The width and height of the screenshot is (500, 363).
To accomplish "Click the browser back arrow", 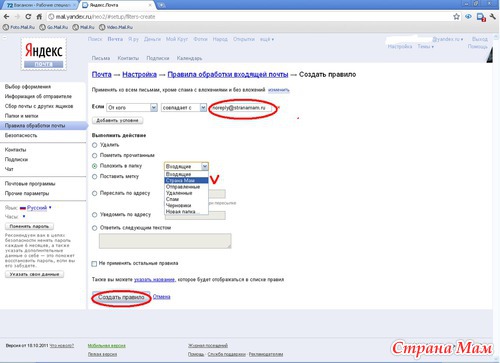I will (x=6, y=17).
